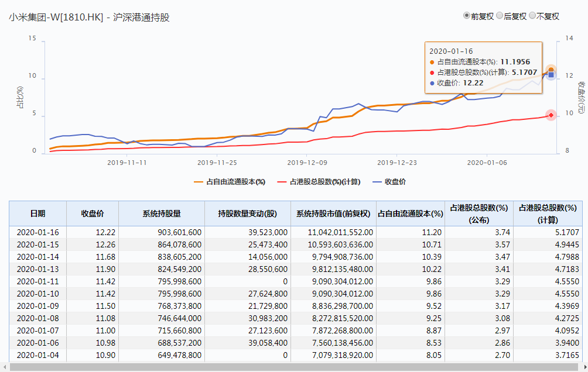Click the 占港股总股数(%)(计算) table column header

click(x=548, y=213)
